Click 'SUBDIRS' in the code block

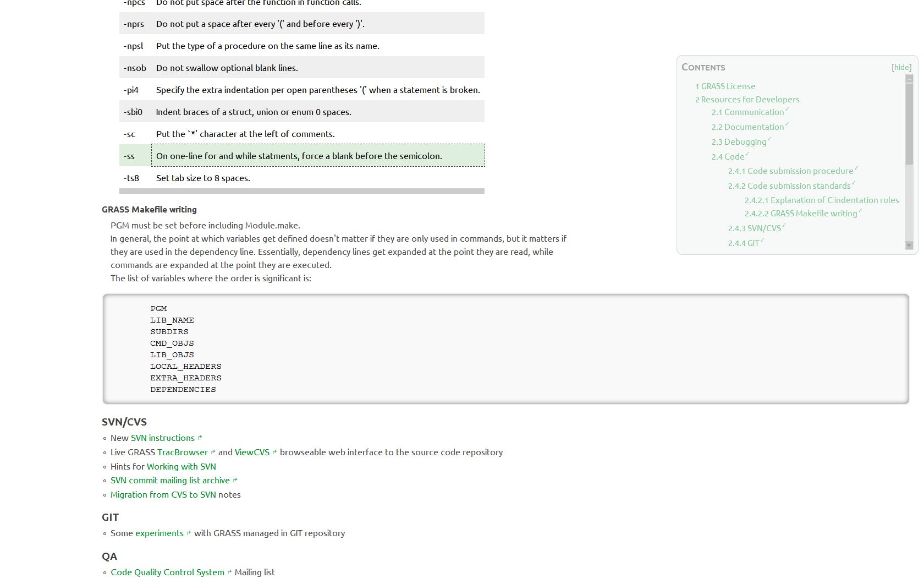click(169, 332)
